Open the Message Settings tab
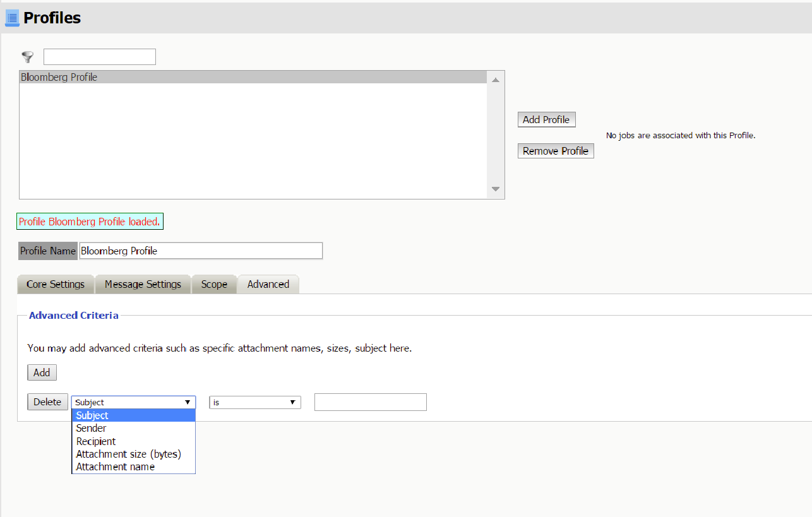812x517 pixels. click(143, 284)
